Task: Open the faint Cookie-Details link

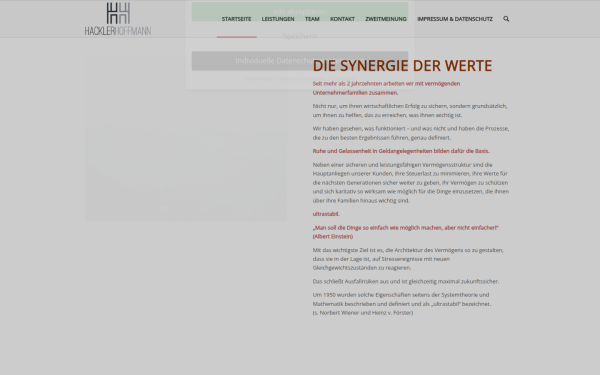Action: 259,79
